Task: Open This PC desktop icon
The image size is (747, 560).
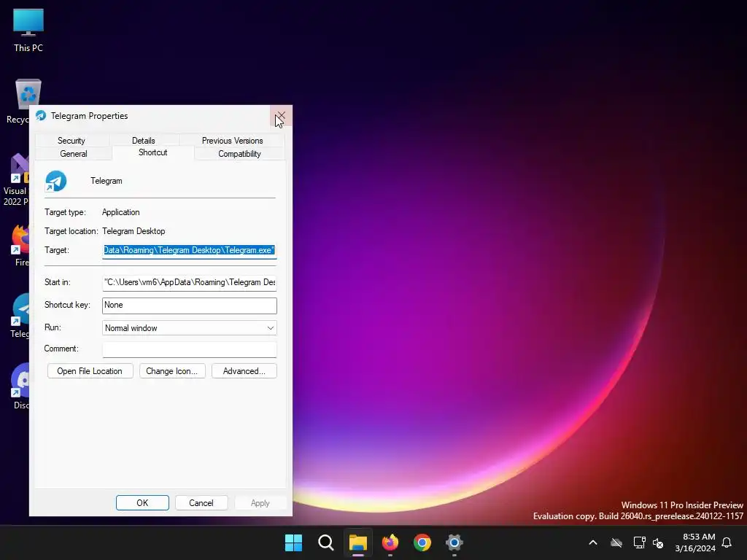Action: pyautogui.click(x=28, y=29)
